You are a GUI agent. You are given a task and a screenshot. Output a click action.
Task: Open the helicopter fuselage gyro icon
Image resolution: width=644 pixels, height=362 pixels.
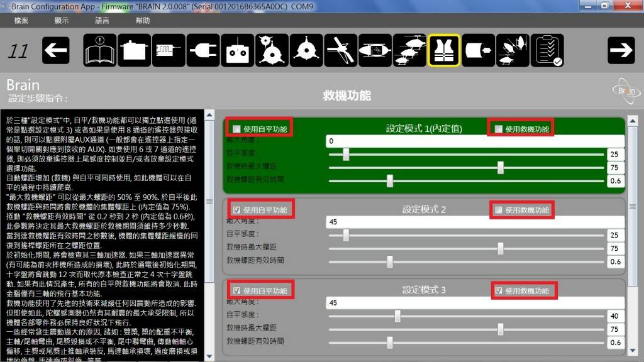(x=375, y=50)
